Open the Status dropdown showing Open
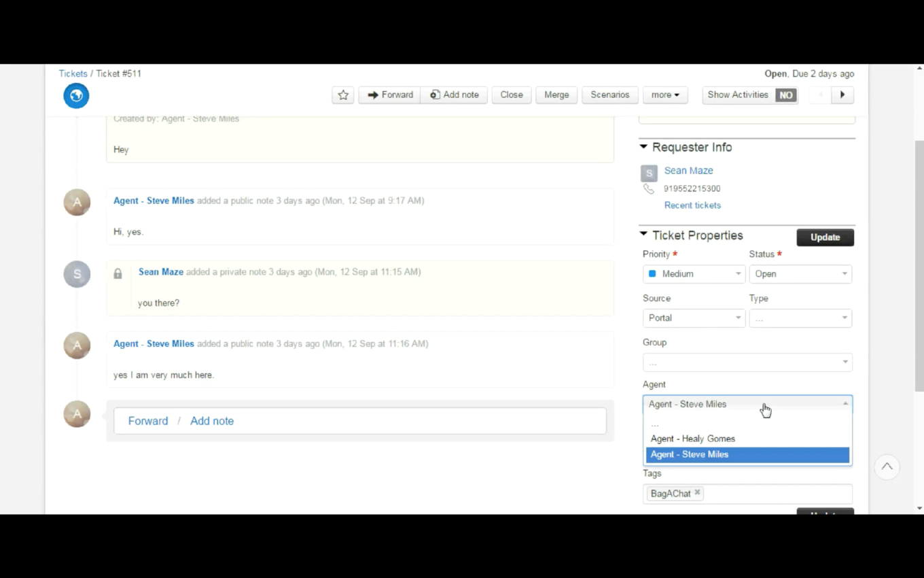The width and height of the screenshot is (924, 578). click(x=800, y=274)
